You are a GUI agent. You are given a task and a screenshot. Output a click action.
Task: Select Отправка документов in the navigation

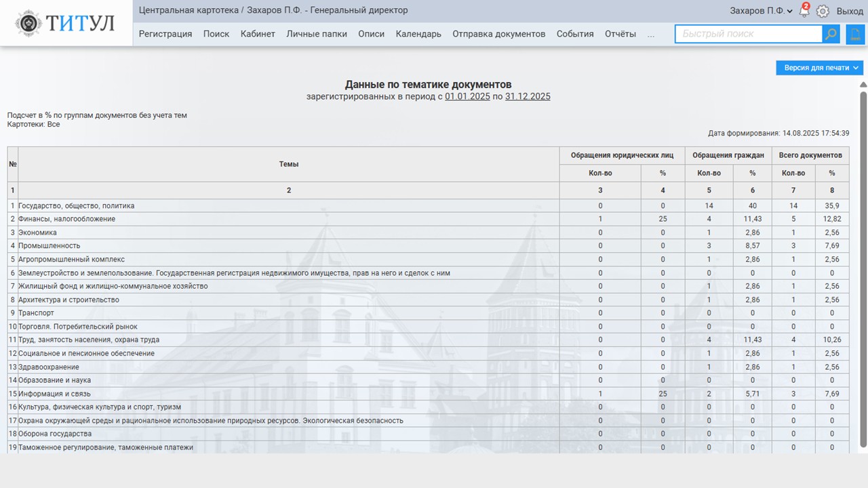(498, 34)
